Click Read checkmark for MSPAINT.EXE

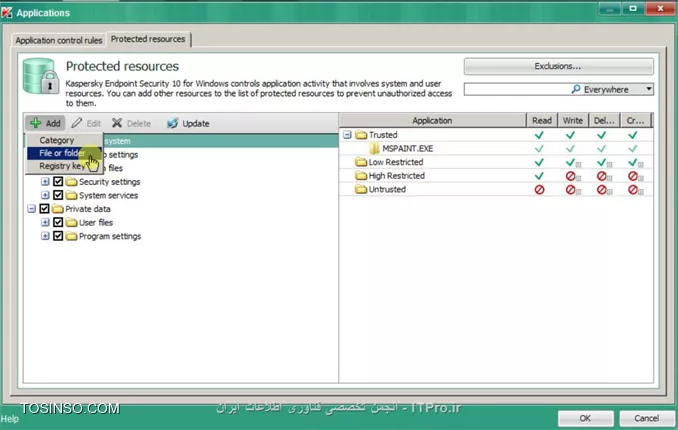(x=539, y=148)
